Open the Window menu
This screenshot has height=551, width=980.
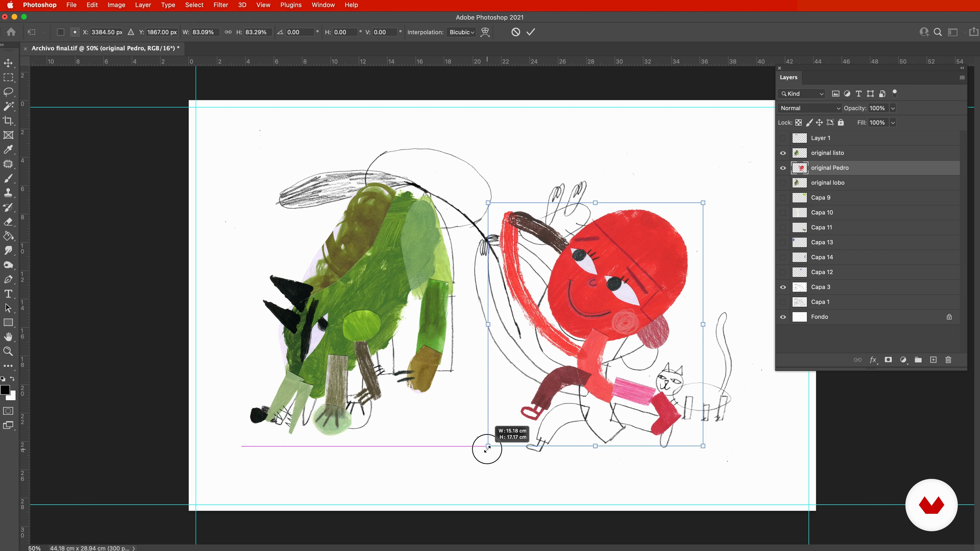[323, 5]
